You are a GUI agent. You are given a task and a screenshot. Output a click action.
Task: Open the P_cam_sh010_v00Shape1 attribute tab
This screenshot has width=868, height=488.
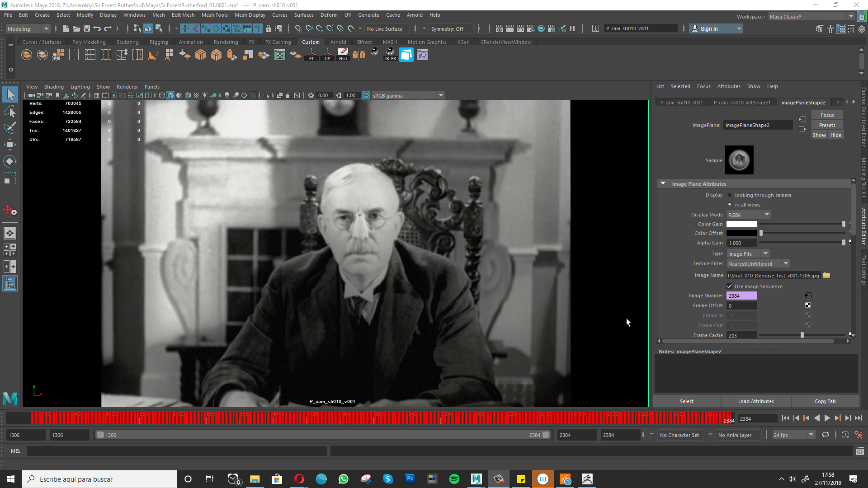[742, 103]
